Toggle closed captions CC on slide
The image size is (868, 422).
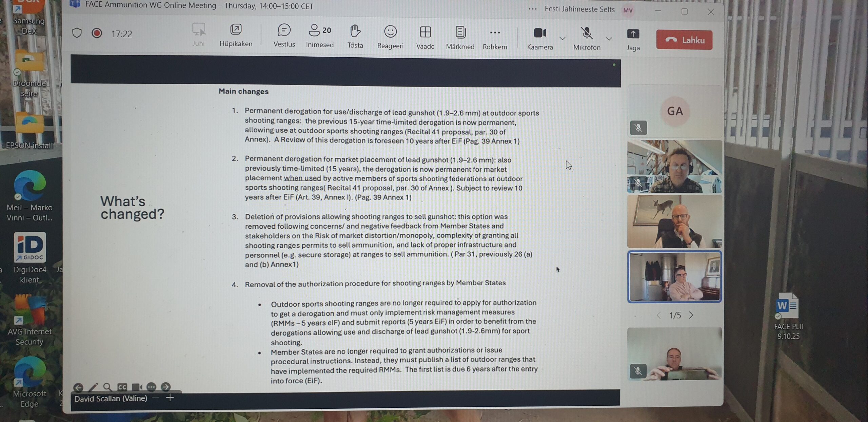(122, 387)
